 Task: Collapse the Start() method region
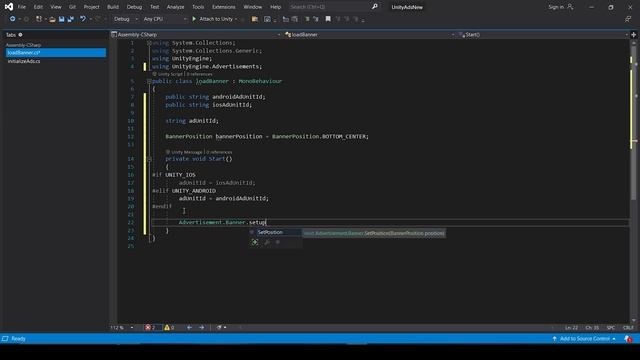click(149, 159)
